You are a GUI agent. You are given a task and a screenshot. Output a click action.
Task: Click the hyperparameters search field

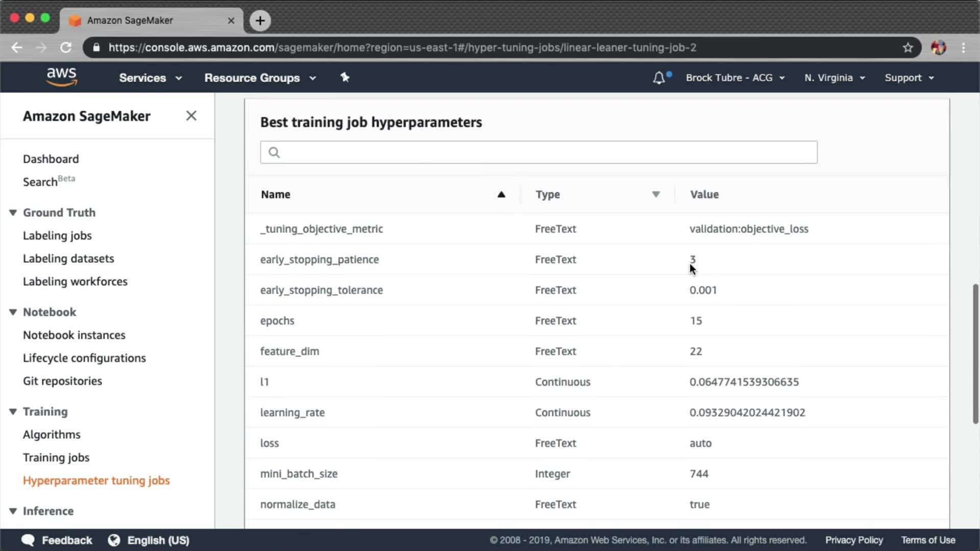(538, 153)
